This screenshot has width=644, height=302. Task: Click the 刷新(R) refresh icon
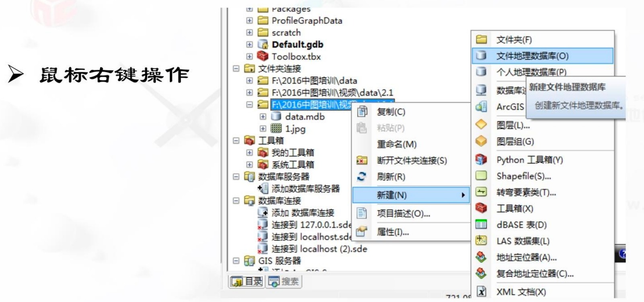(x=362, y=176)
